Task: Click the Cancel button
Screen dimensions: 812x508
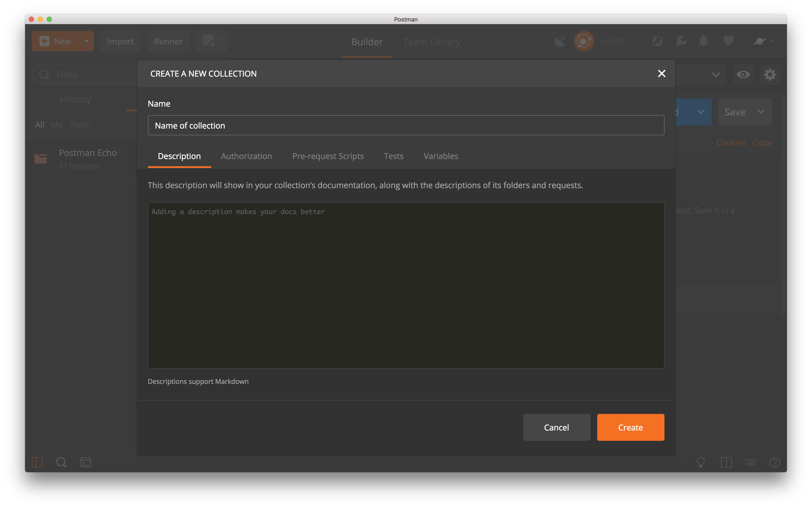Action: point(556,427)
